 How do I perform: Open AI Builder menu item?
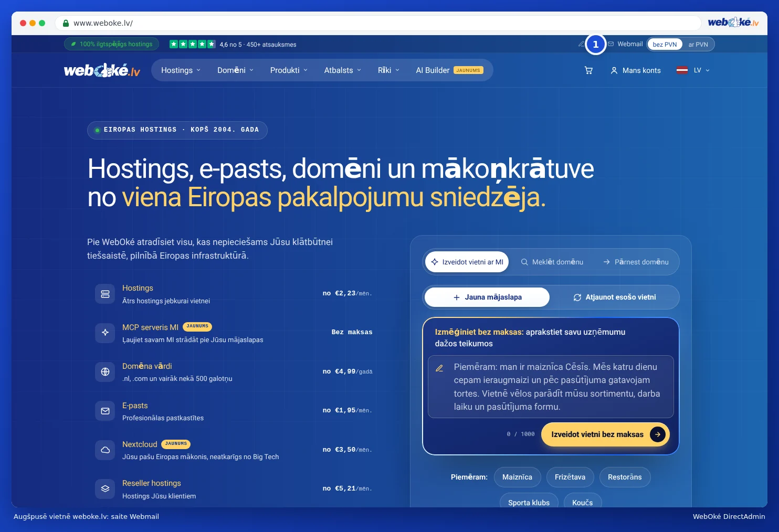(449, 70)
